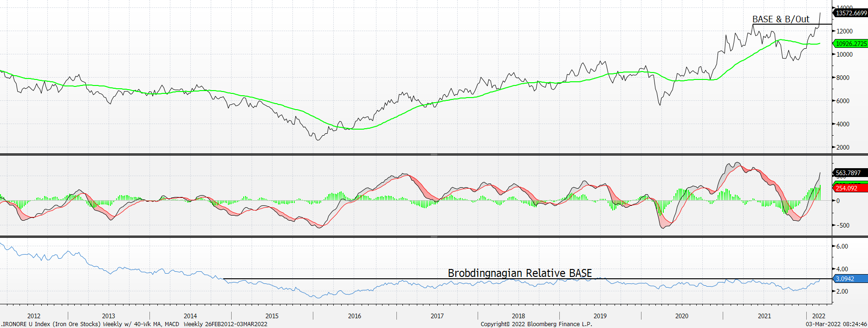Click the 2.00 relative axis label

tap(842, 291)
